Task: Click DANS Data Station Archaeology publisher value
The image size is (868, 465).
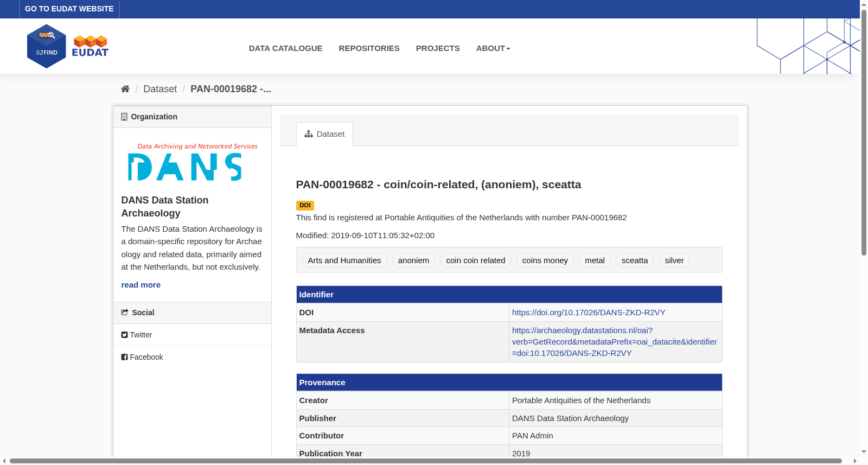Action: click(570, 418)
